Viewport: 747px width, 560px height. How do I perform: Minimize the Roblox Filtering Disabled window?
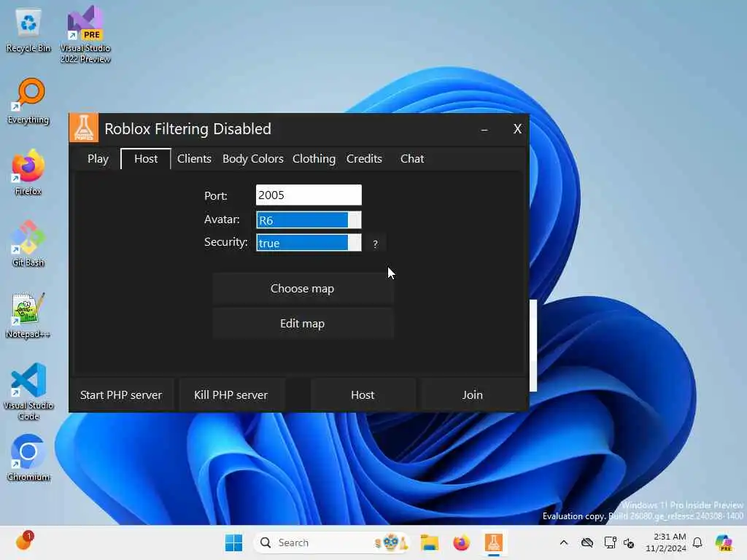coord(484,129)
